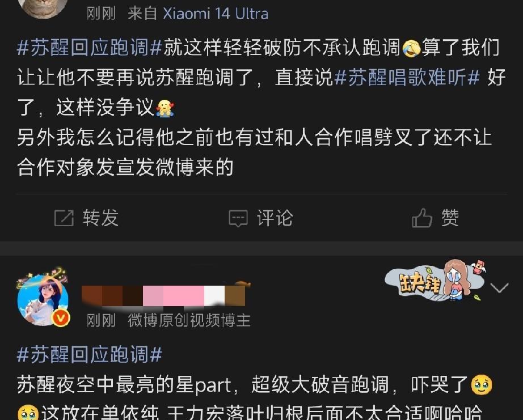Click the 微博原创视频博主 description text
The width and height of the screenshot is (523, 420).
189,320
